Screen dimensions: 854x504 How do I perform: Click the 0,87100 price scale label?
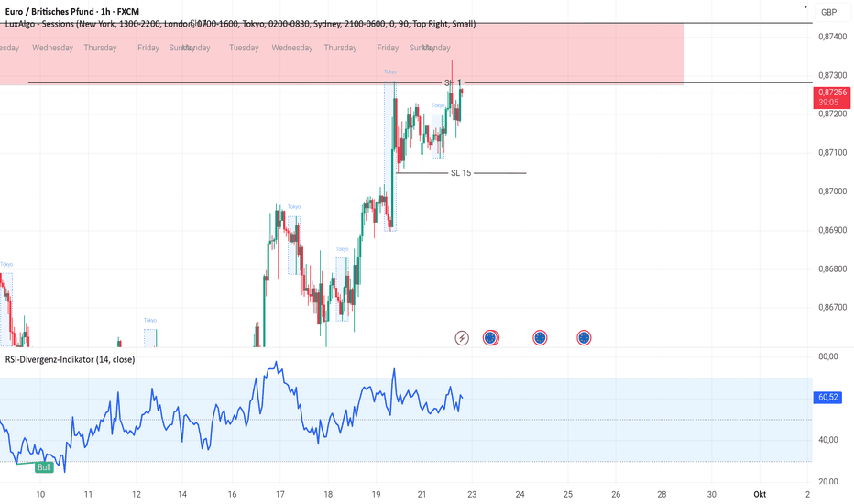click(x=833, y=152)
